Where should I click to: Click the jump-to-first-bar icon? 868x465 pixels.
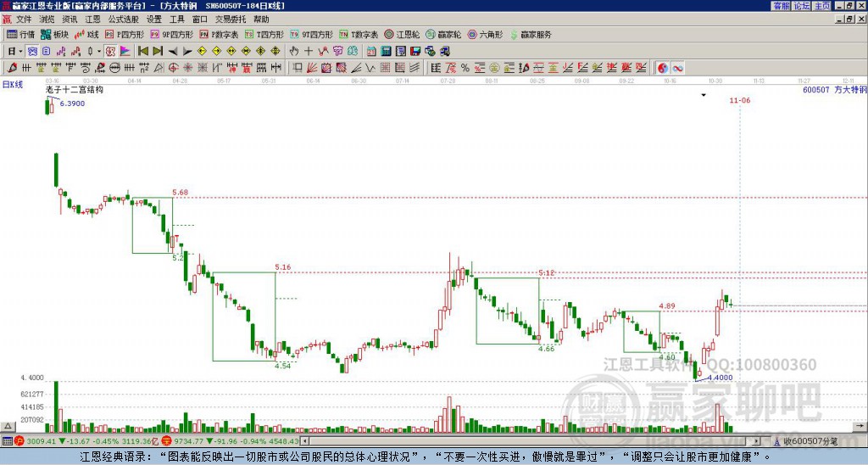pos(142,52)
